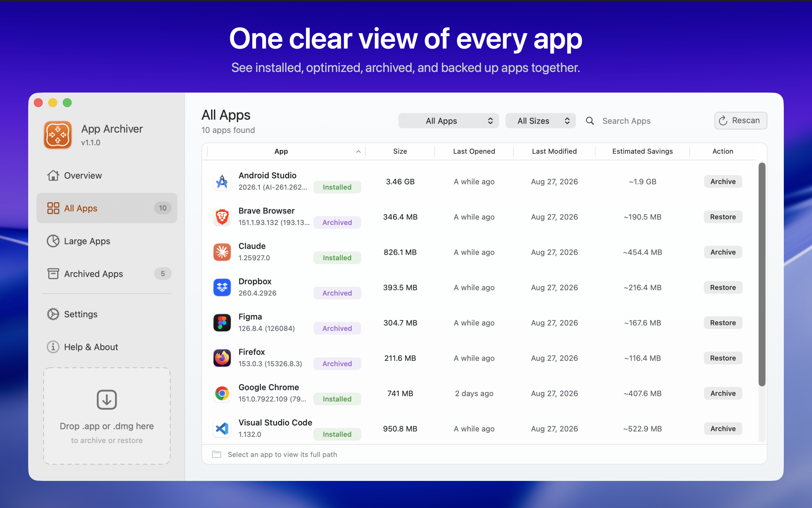Click the Android Studio app icon
This screenshot has height=508, width=812.
[x=222, y=181]
